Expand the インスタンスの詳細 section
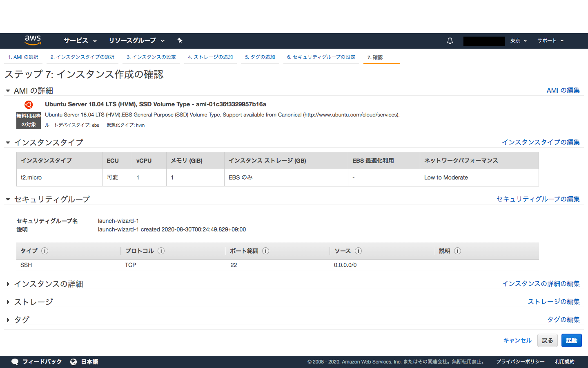This screenshot has height=368, width=588. point(8,284)
